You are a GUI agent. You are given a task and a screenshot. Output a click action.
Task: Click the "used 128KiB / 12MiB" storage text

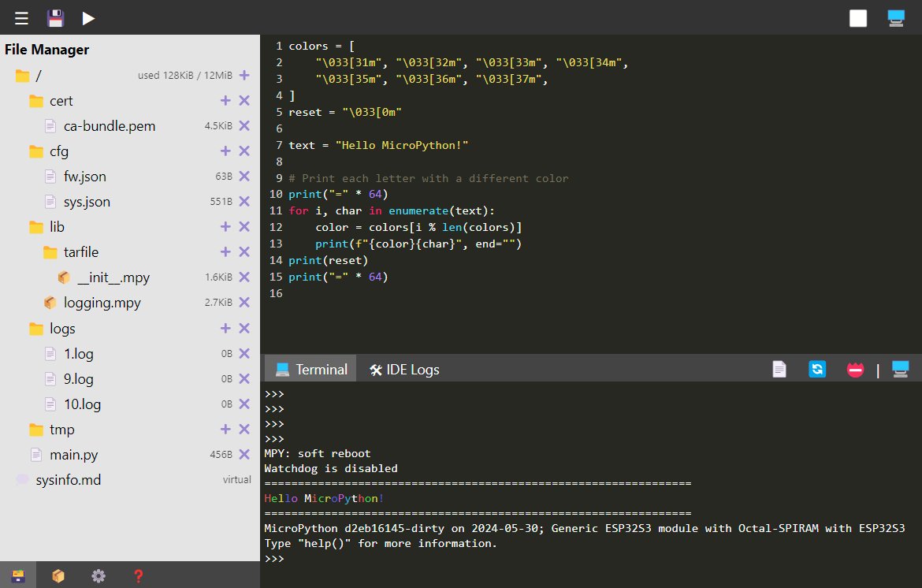click(185, 75)
